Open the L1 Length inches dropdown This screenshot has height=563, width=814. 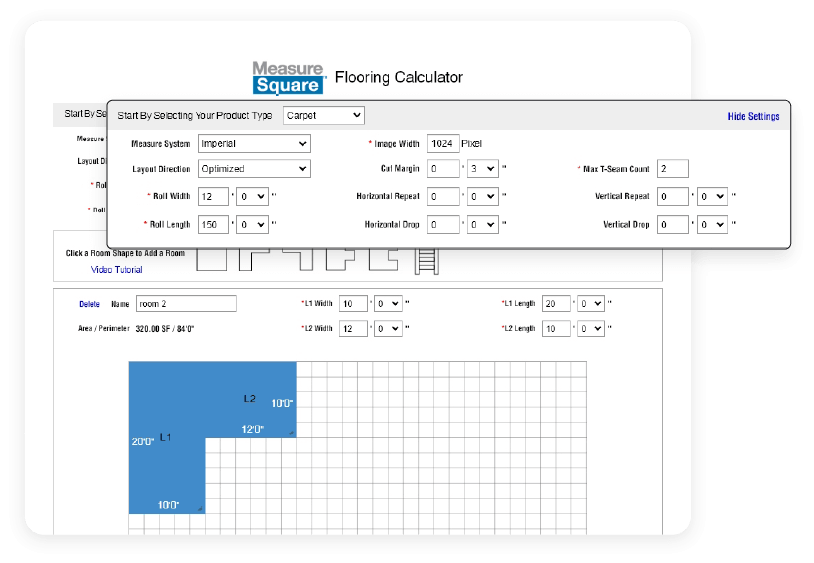591,303
